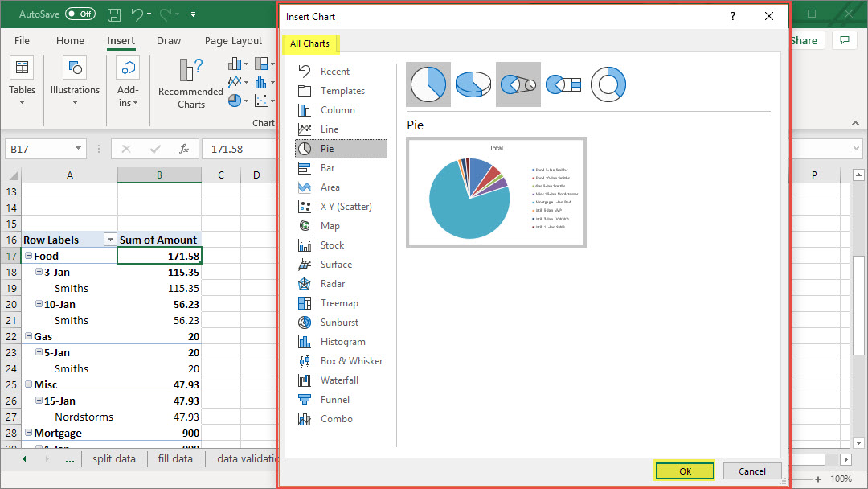Choose the Doughnut chart subtype icon
The width and height of the screenshot is (868, 489).
(x=608, y=84)
